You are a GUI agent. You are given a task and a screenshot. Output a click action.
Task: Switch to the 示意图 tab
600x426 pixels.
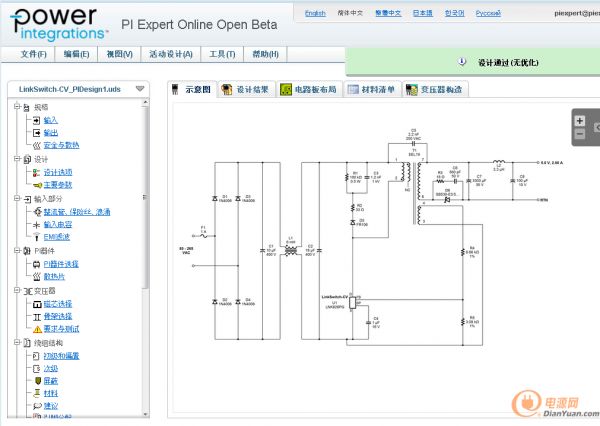tap(192, 90)
